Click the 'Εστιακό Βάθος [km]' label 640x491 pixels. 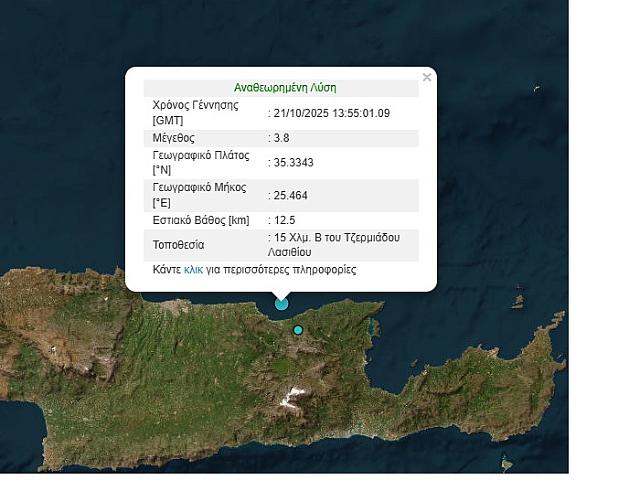pyautogui.click(x=200, y=220)
